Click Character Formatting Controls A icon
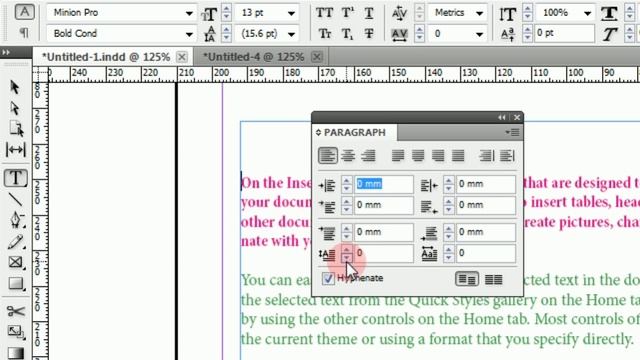The width and height of the screenshot is (640, 360). click(24, 12)
